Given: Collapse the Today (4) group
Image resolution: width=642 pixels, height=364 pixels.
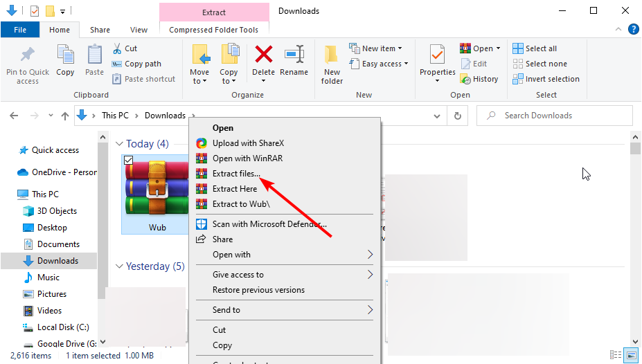Looking at the screenshot, I should point(119,144).
